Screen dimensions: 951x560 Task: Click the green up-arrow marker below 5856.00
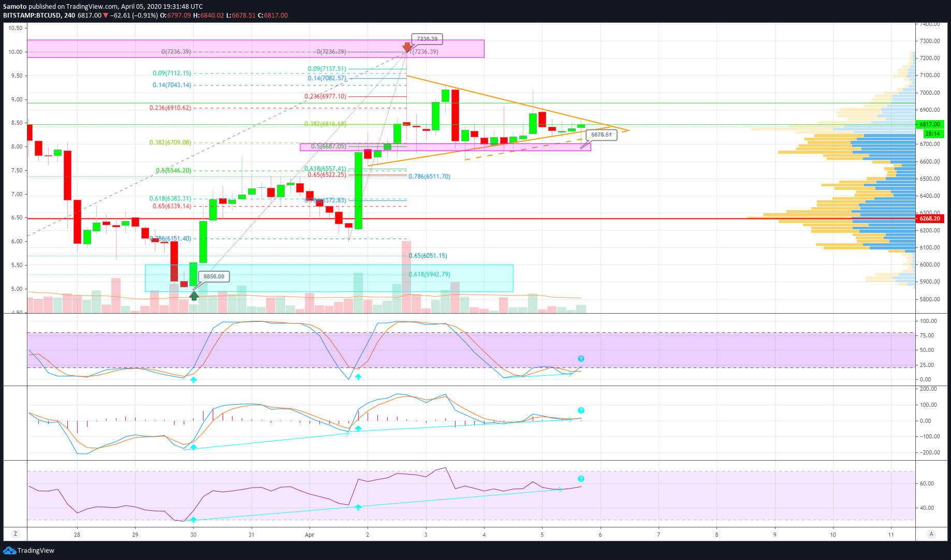pos(194,296)
